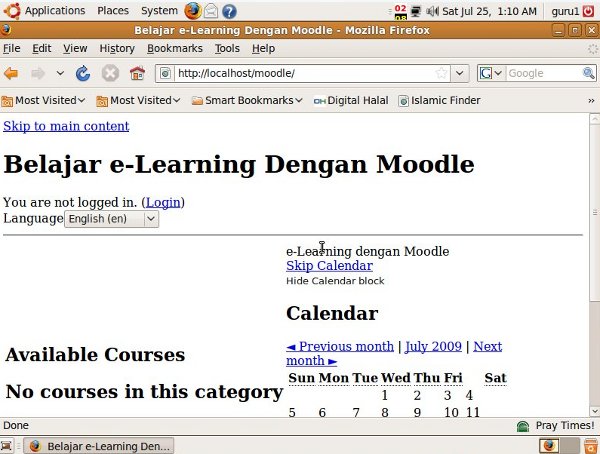Select the Belajar e-Learning taskbar button
This screenshot has height=454, width=600.
click(99, 446)
